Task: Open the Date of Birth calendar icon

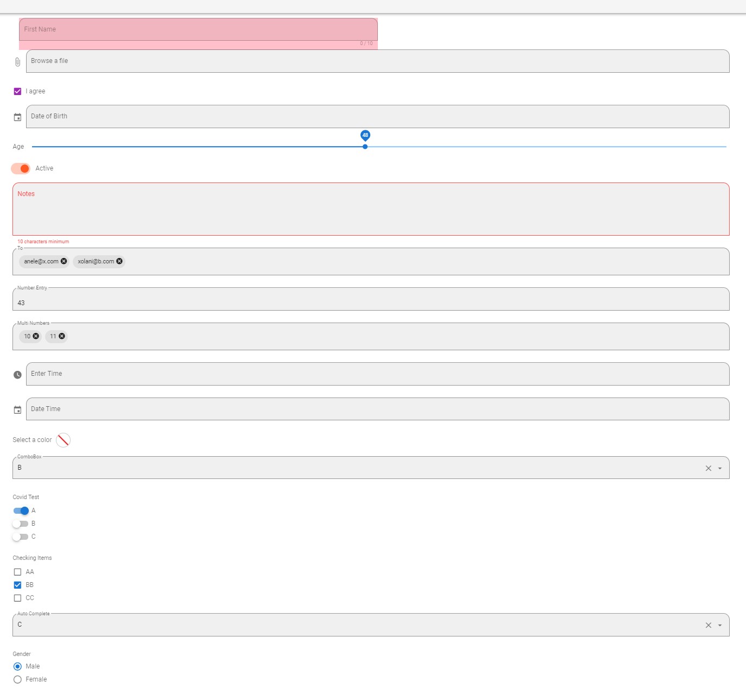Action: 17,117
